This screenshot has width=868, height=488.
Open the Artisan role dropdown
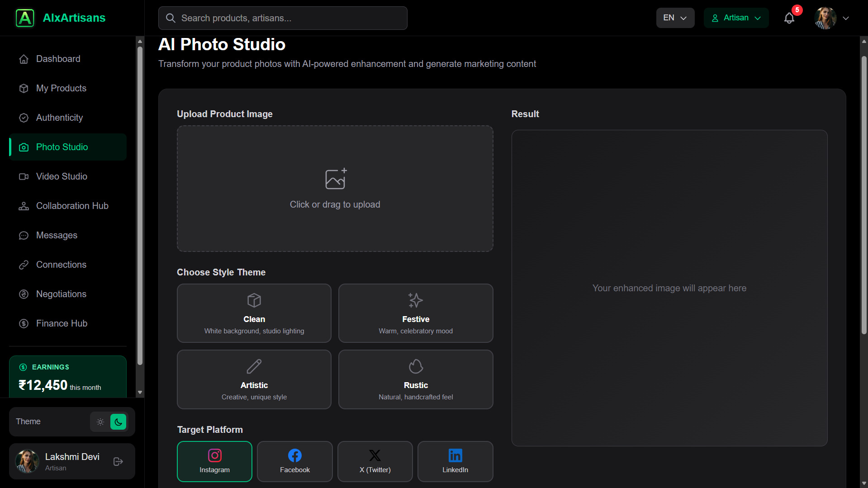click(x=736, y=18)
